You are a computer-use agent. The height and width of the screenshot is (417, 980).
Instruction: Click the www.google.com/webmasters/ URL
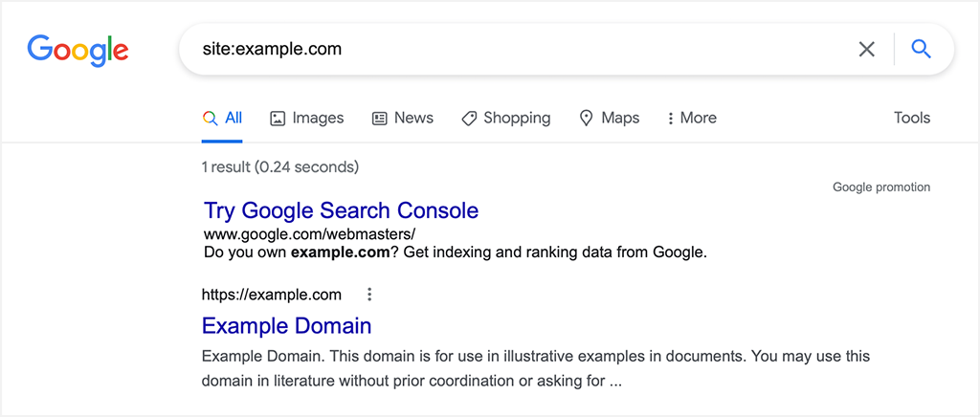309,234
